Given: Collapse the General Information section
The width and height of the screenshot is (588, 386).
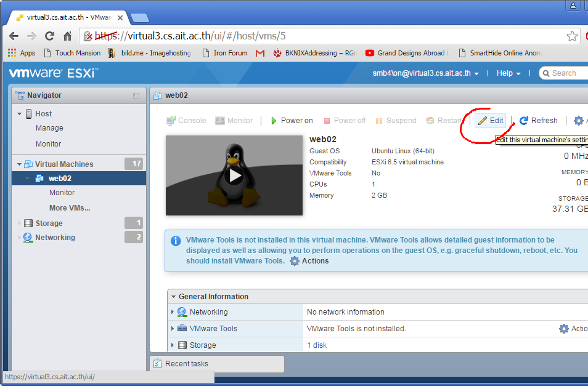Looking at the screenshot, I should coord(173,297).
